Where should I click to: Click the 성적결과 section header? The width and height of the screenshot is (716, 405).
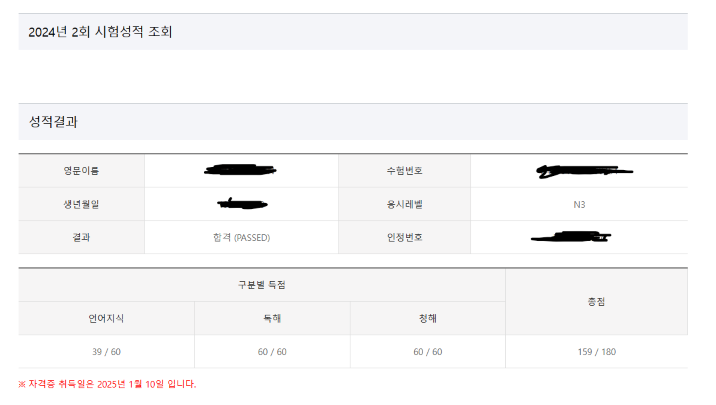54,122
